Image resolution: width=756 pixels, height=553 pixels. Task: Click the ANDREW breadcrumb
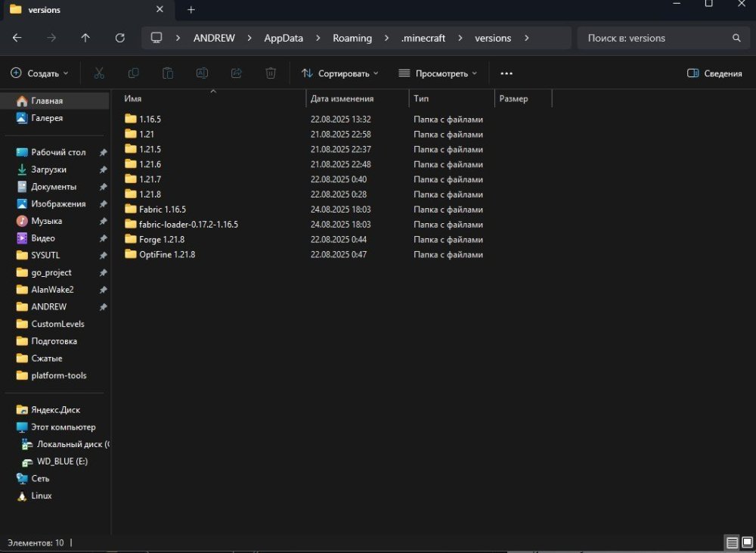click(214, 38)
